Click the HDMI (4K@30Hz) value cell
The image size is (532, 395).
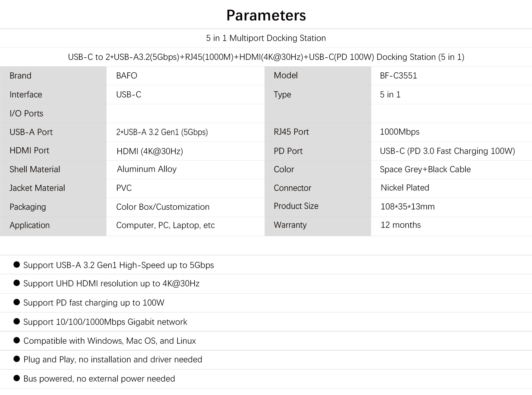150,151
